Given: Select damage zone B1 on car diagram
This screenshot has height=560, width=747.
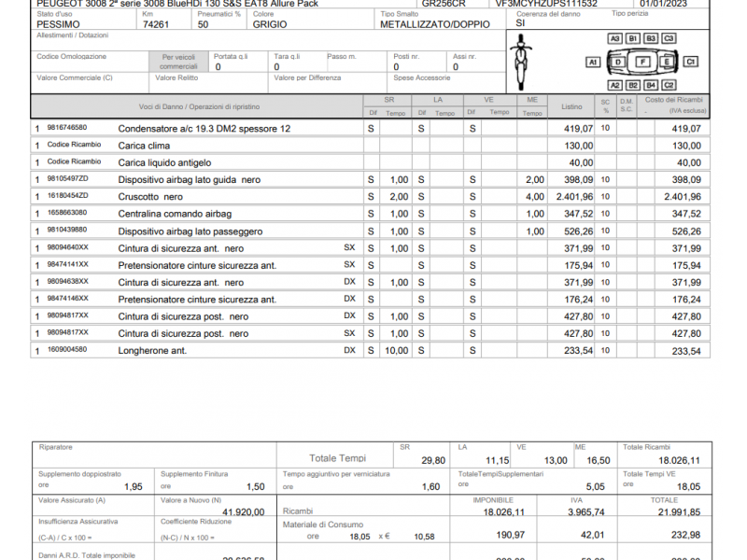Looking at the screenshot, I should pos(633,38).
